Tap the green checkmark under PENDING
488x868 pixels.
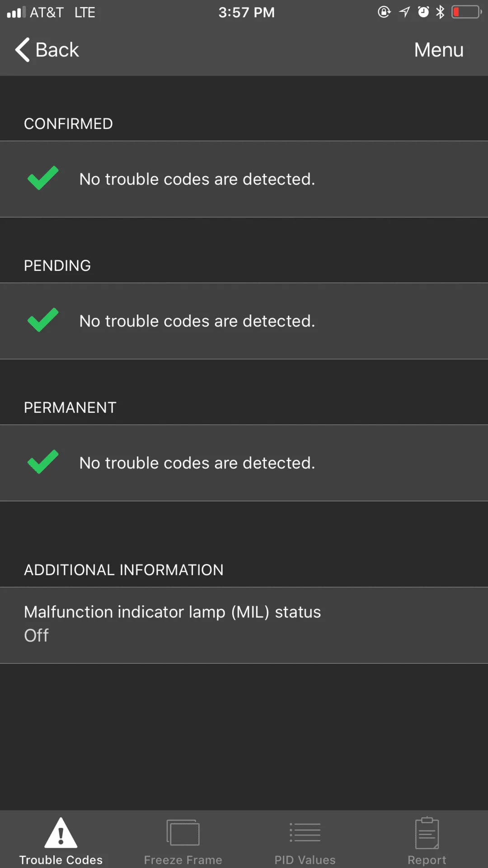tap(43, 320)
